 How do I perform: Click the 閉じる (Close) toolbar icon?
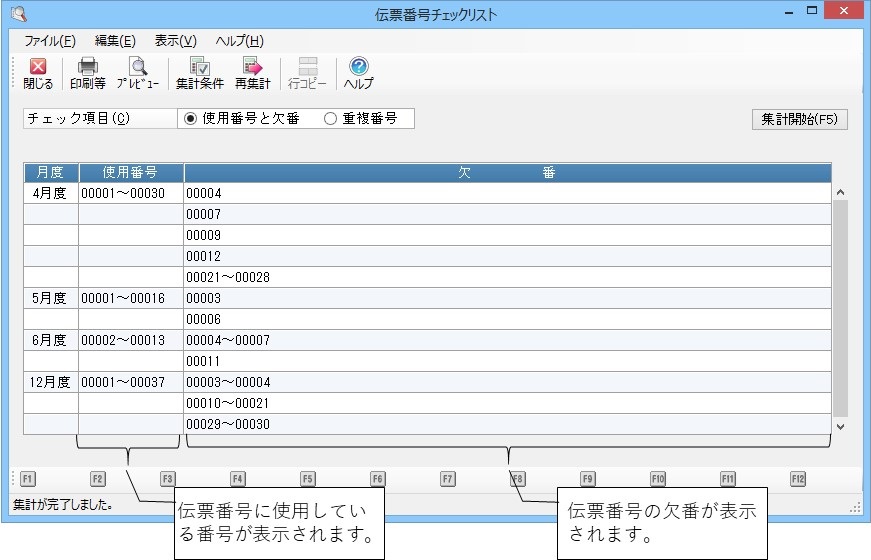38,73
